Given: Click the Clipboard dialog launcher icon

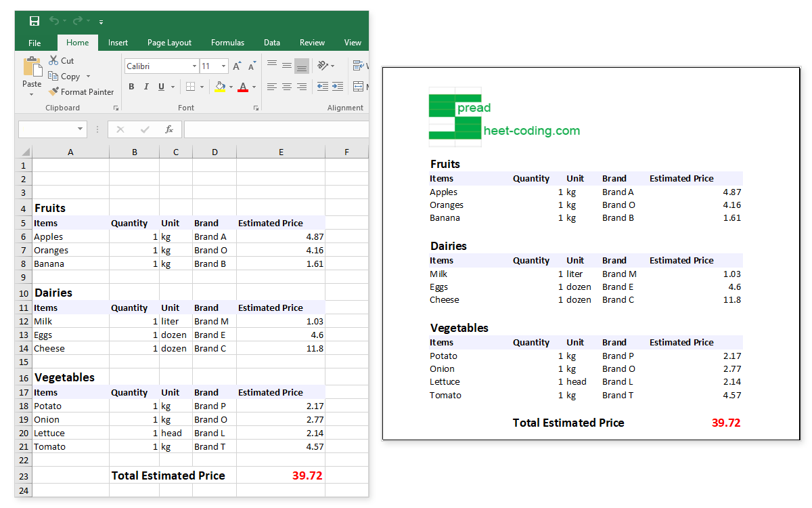Looking at the screenshot, I should point(115,108).
